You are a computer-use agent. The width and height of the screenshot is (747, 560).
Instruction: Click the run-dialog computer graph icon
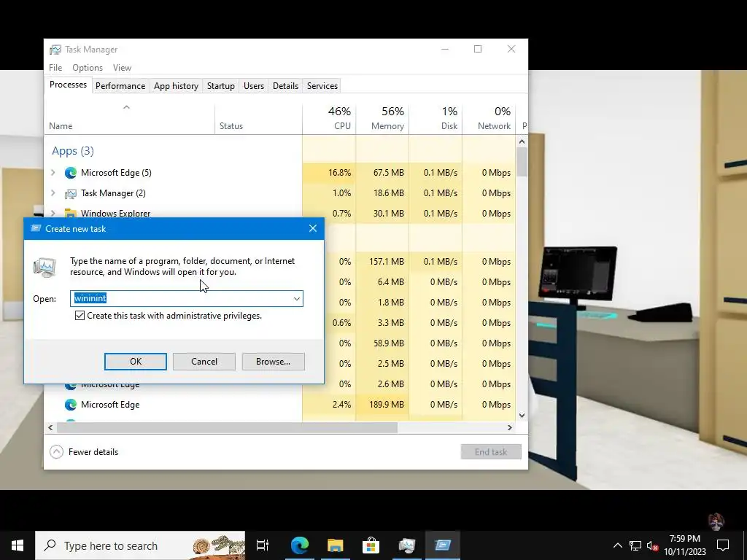tap(44, 267)
